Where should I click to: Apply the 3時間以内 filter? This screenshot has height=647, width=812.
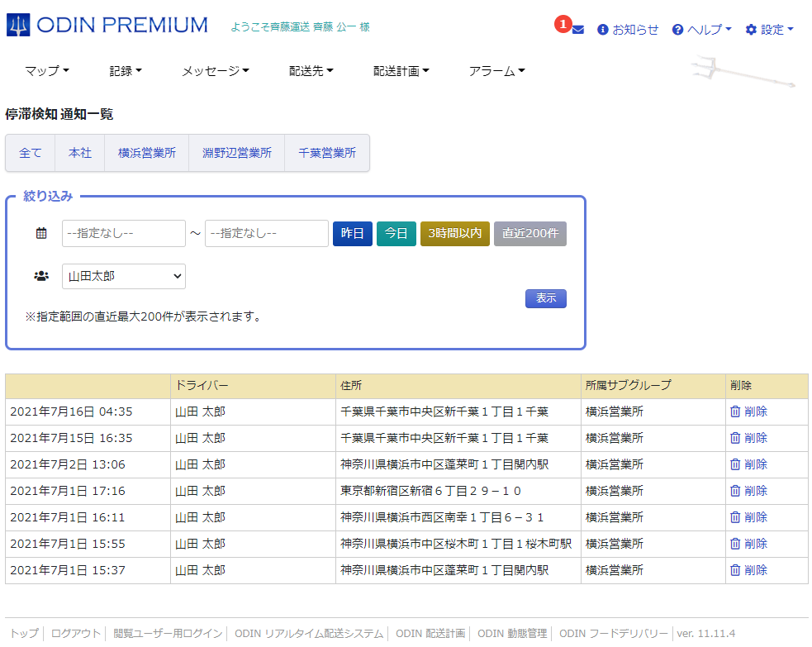455,234
